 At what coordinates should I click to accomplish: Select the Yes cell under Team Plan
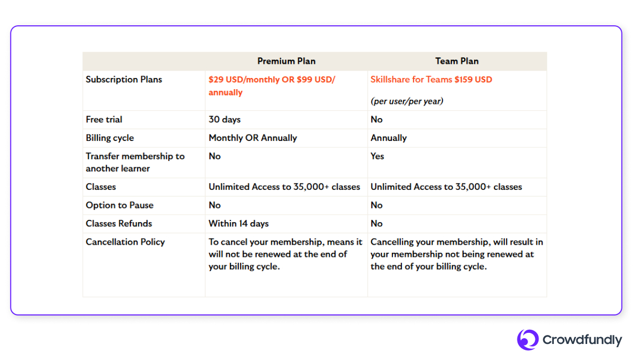(377, 156)
